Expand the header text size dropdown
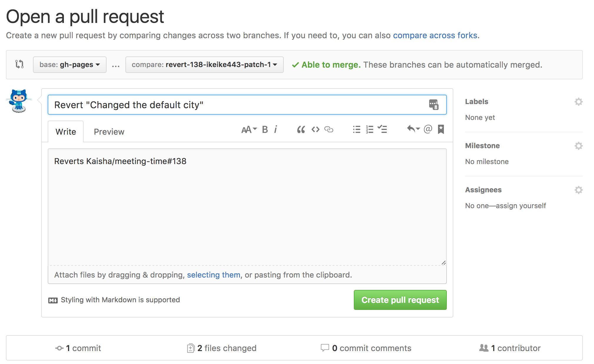Image resolution: width=594 pixels, height=364 pixels. point(249,129)
